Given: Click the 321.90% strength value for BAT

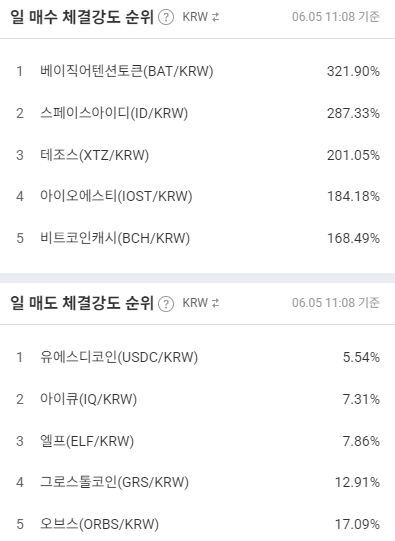Looking at the screenshot, I should [353, 71].
